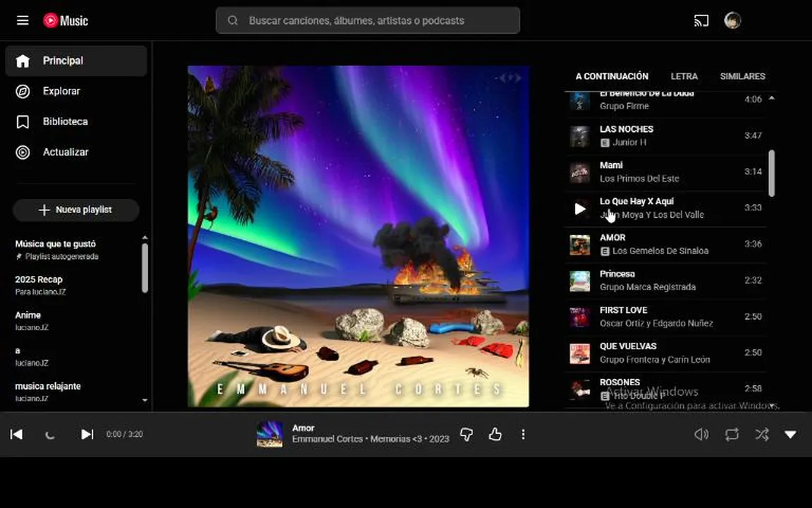Click the sidebar playlist scrollbar thumb
The width and height of the screenshot is (812, 508).
[145, 268]
